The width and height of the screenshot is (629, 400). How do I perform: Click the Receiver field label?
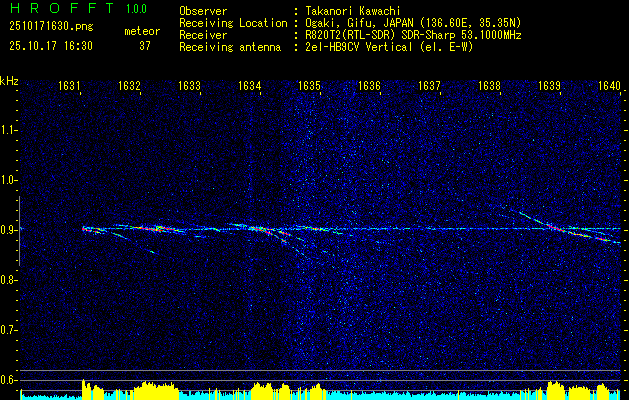point(203,35)
